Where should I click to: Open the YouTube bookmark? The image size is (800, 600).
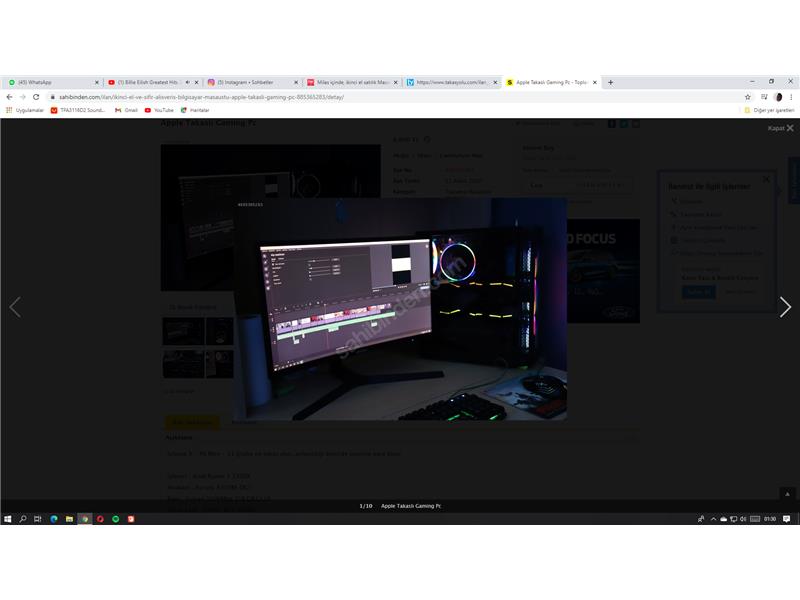[159, 110]
